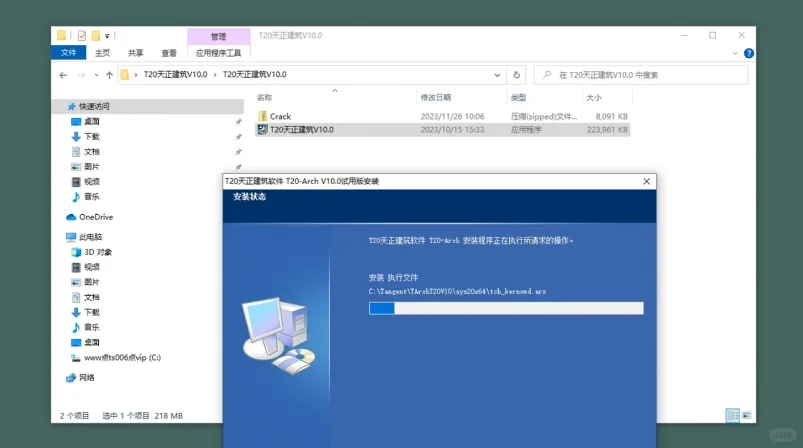
Task: Select the T20天正建筑V10.0 application file
Action: click(x=442, y=130)
